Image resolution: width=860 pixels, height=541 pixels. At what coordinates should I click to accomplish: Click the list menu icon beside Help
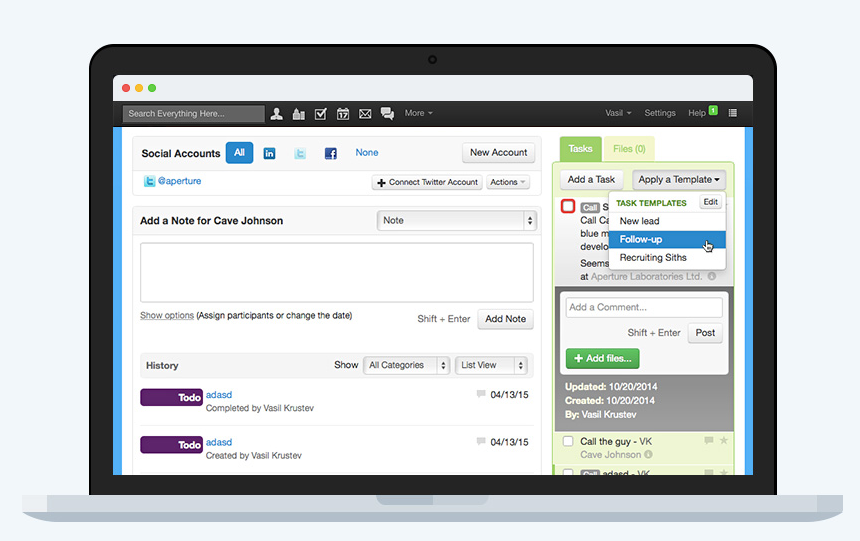(x=732, y=113)
